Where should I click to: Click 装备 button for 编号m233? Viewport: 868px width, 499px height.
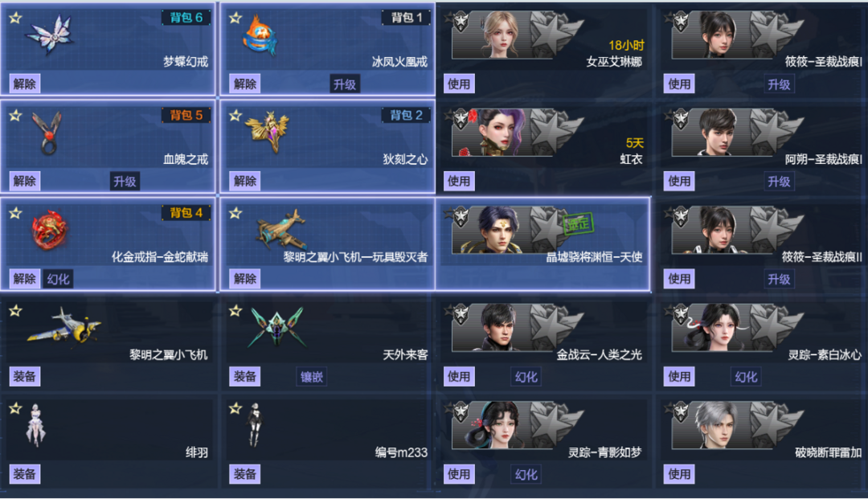245,474
